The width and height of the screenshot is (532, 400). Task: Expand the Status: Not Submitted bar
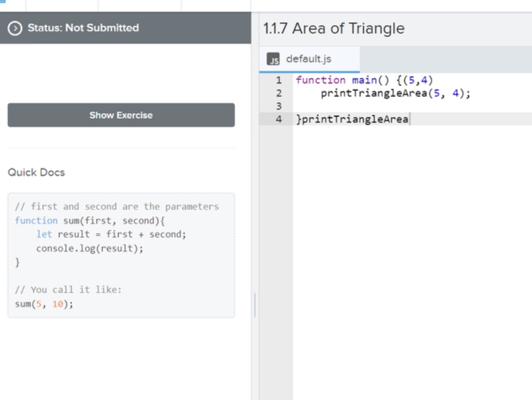click(x=125, y=28)
